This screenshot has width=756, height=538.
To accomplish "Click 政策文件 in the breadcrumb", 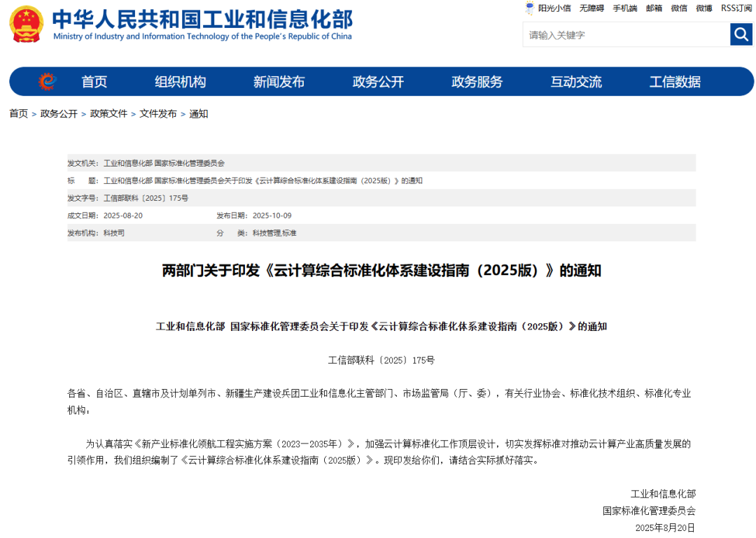I will pos(108,113).
